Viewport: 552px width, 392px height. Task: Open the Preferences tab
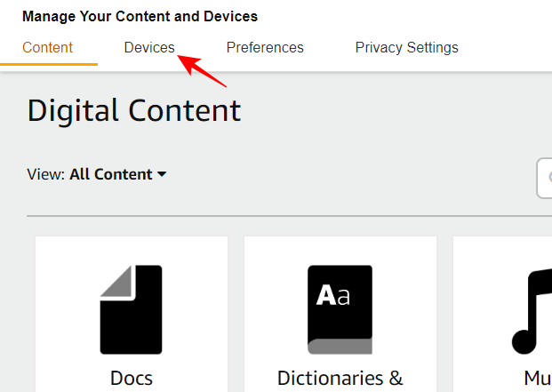pos(265,47)
